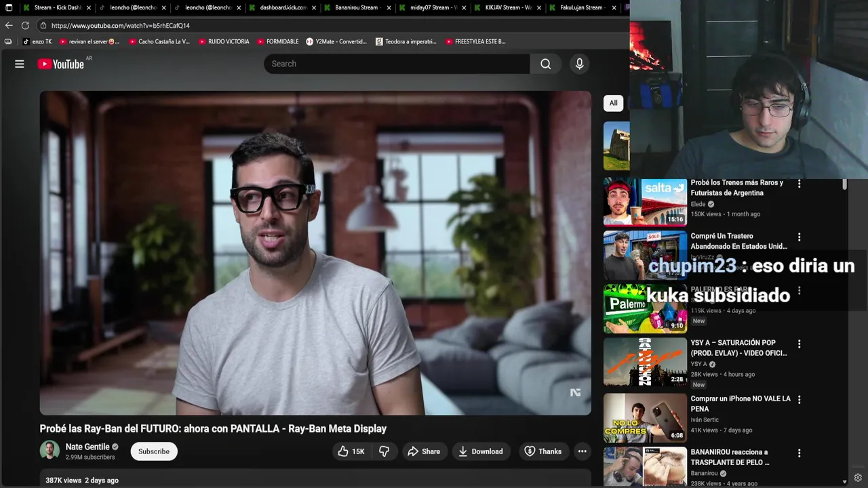Open the Palermo video thumbnail

pos(645,309)
